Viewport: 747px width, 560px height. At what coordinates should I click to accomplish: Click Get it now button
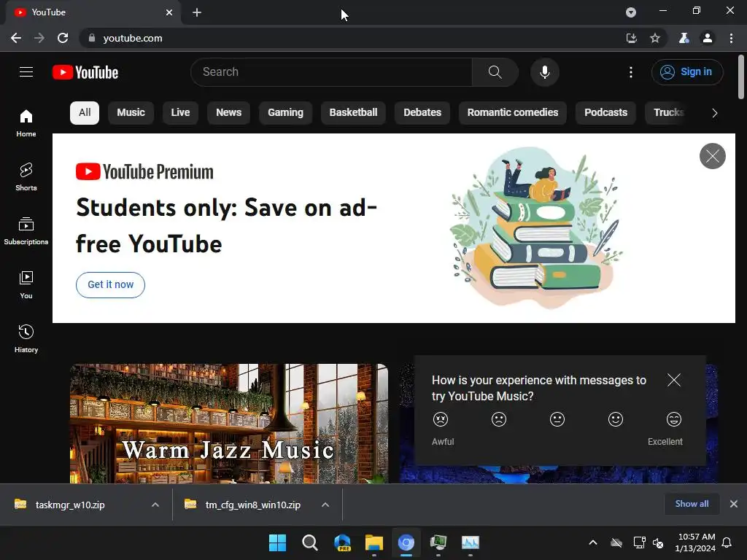click(x=111, y=285)
